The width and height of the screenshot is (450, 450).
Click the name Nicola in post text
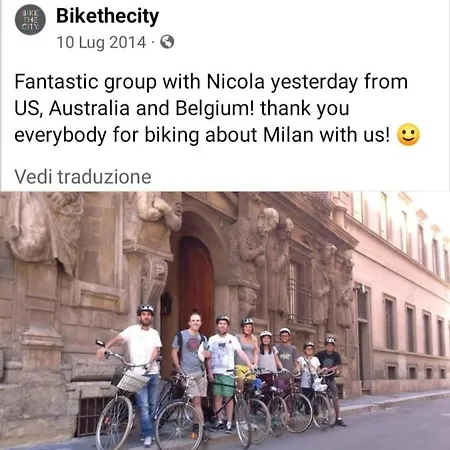tap(235, 81)
